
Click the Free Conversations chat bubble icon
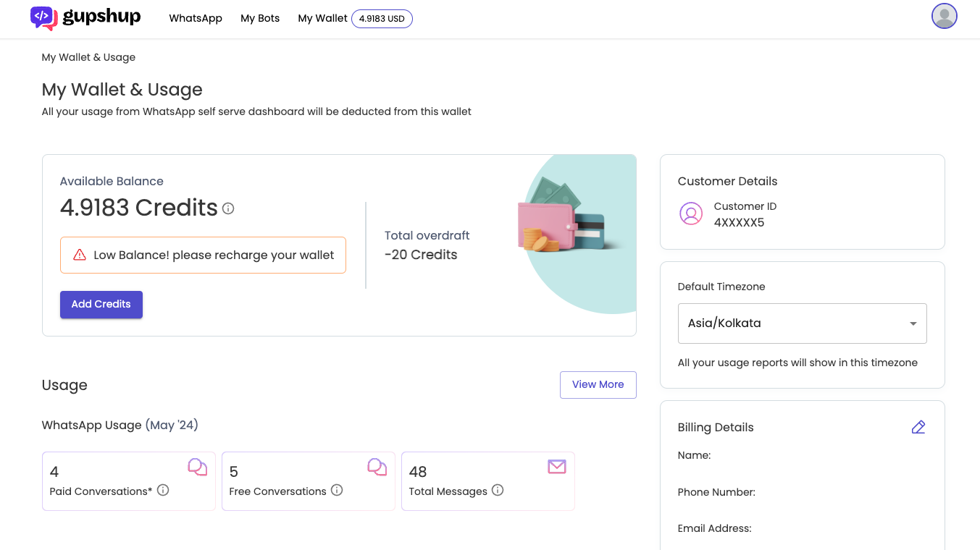(377, 467)
